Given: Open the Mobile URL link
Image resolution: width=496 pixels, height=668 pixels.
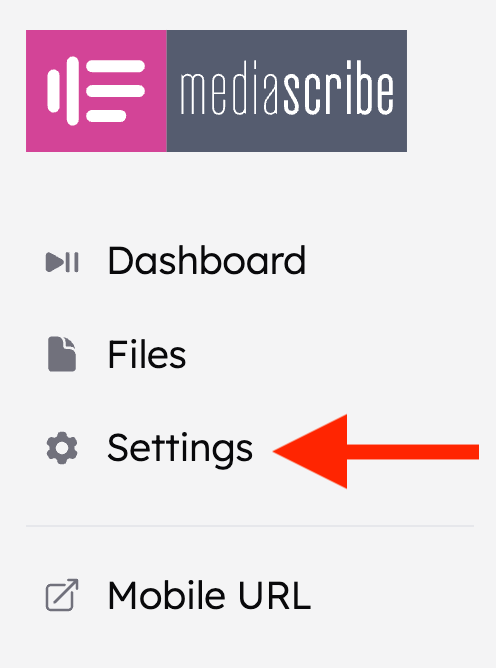Looking at the screenshot, I should [x=209, y=595].
